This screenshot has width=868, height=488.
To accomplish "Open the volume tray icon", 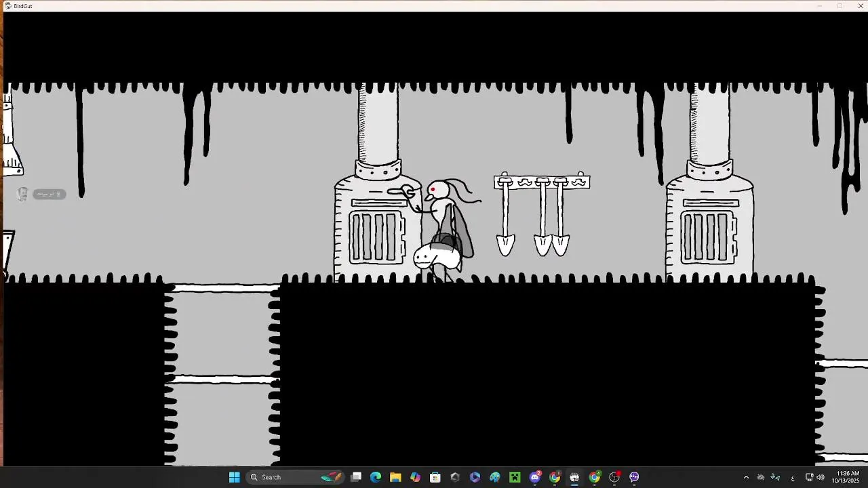I will tap(821, 477).
